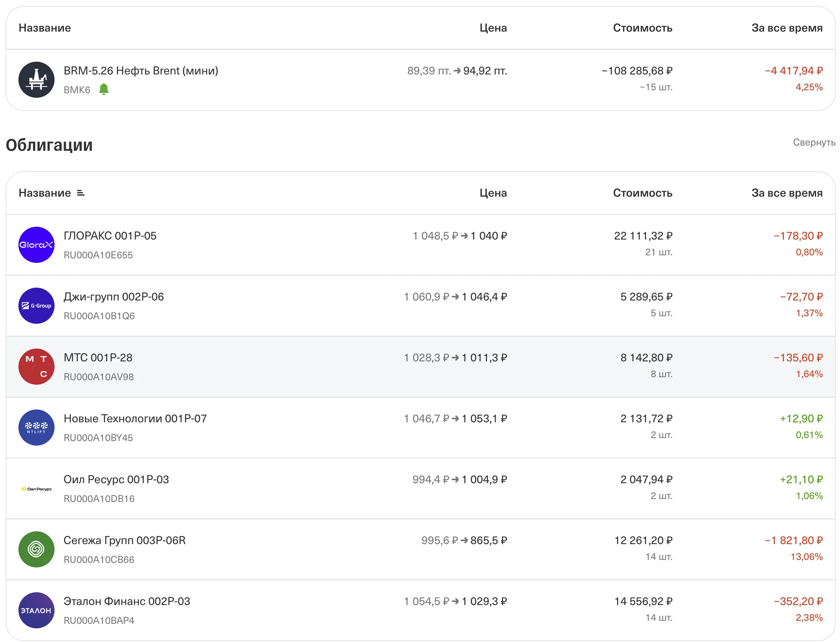Collapse bonds section with Свернуть
The image size is (840, 643).
point(814,143)
